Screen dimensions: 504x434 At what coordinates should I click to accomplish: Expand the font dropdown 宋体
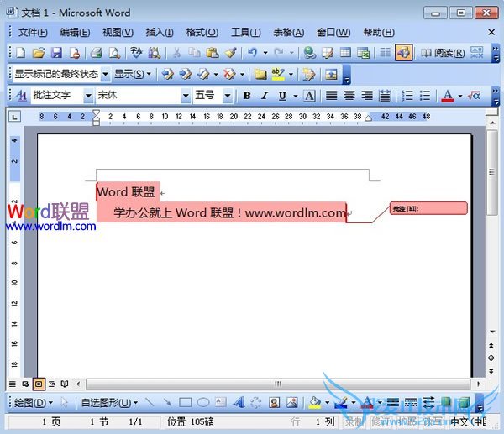point(186,96)
